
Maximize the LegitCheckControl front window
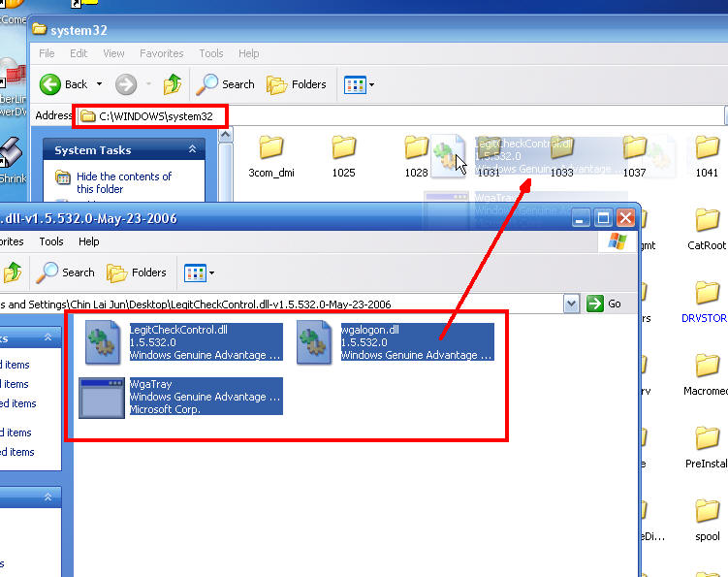point(603,218)
